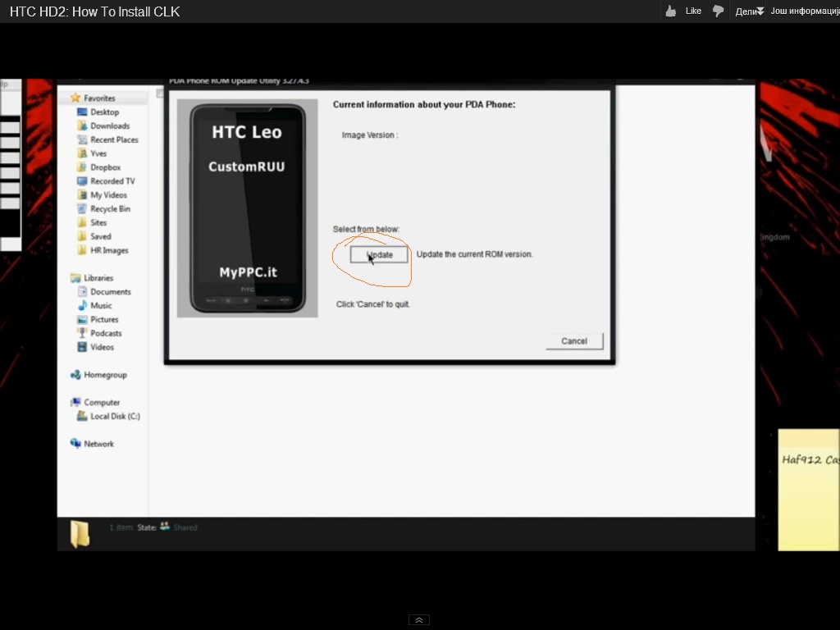
Task: Open the Downloads folder icon
Action: (82, 126)
